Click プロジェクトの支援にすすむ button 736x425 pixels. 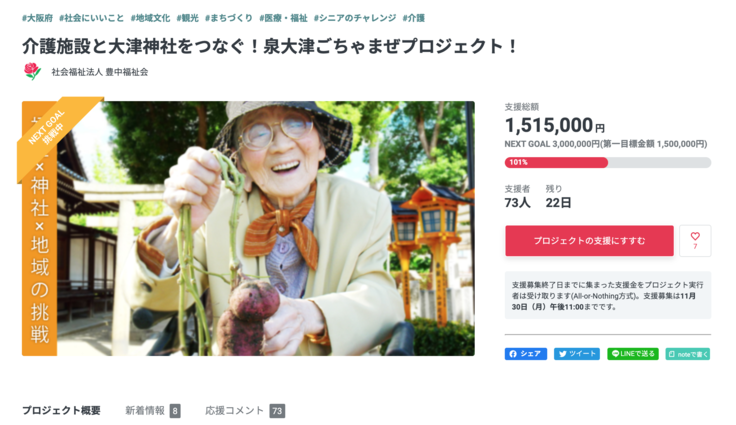589,240
